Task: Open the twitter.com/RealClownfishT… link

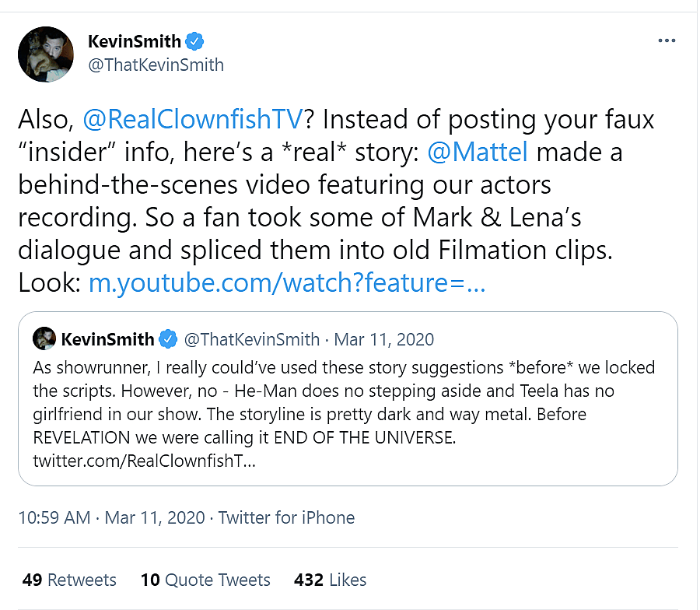Action: click(144, 461)
